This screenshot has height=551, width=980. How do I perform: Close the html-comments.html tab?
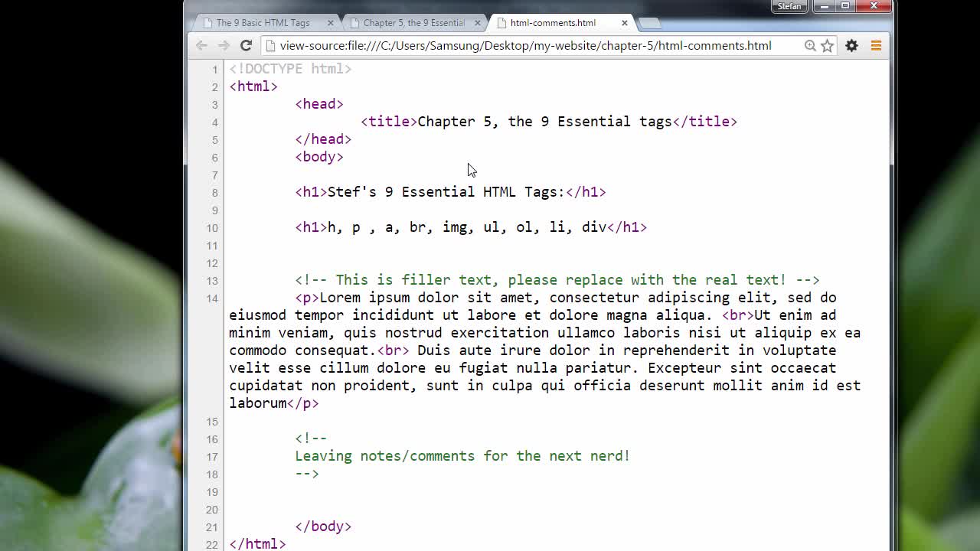point(625,23)
